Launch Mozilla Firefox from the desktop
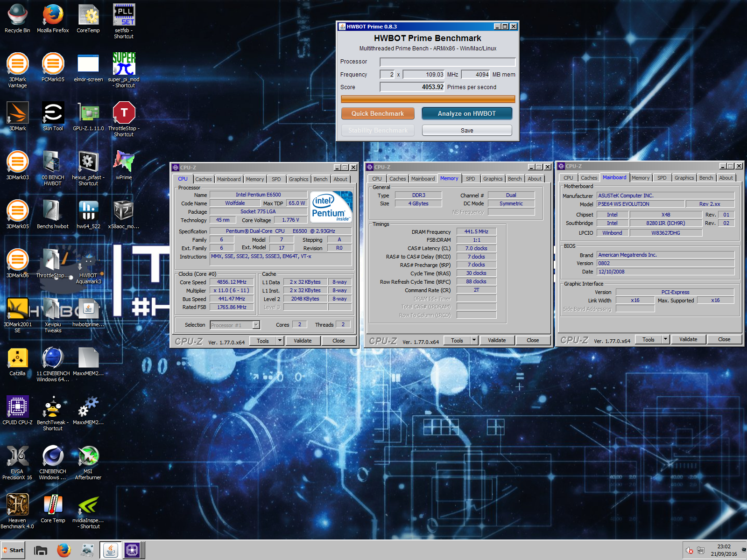The image size is (747, 560). point(53,19)
